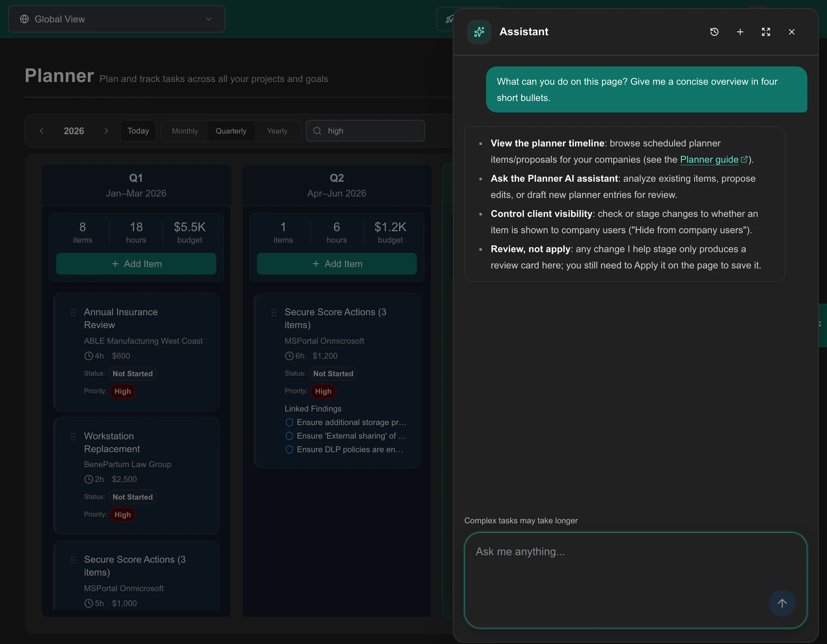Click the 'Linked Findings' heading
827x644 pixels.
313,408
